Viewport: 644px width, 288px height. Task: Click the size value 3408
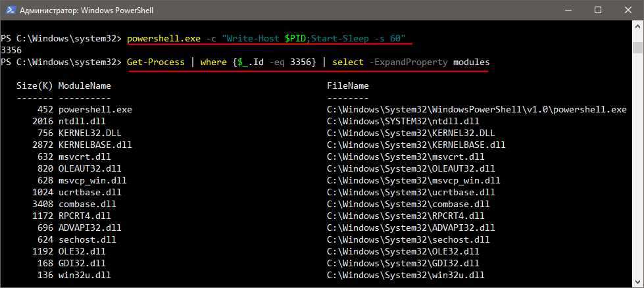[x=41, y=204]
